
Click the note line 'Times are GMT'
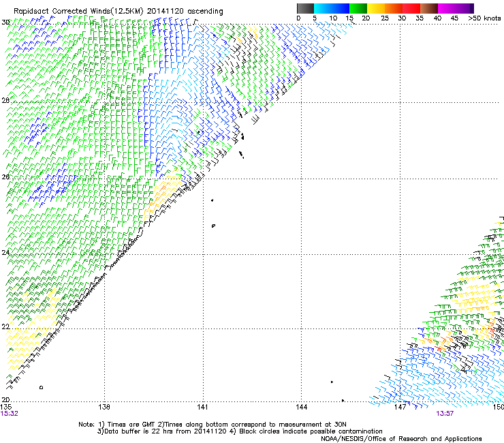131,425
